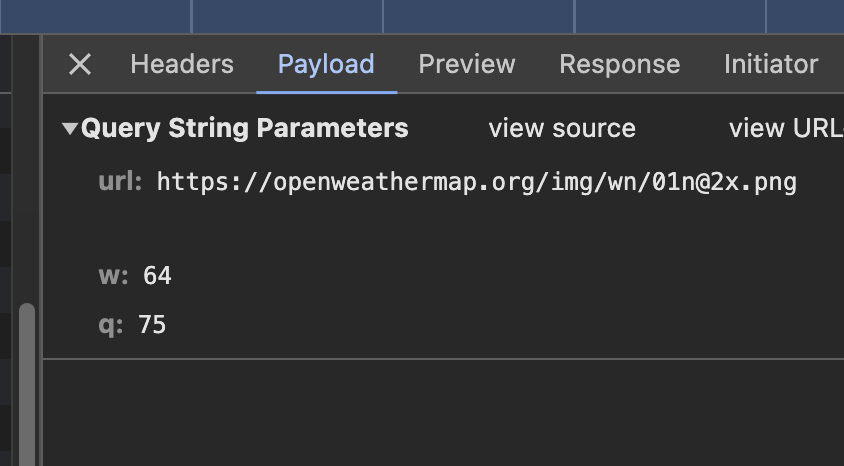The image size is (844, 466).
Task: Click the request list scrollbar thumb
Action: [x=27, y=380]
